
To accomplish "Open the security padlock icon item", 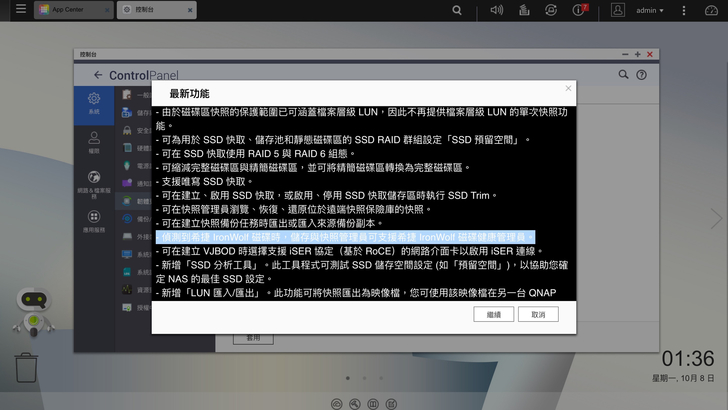I will (127, 130).
